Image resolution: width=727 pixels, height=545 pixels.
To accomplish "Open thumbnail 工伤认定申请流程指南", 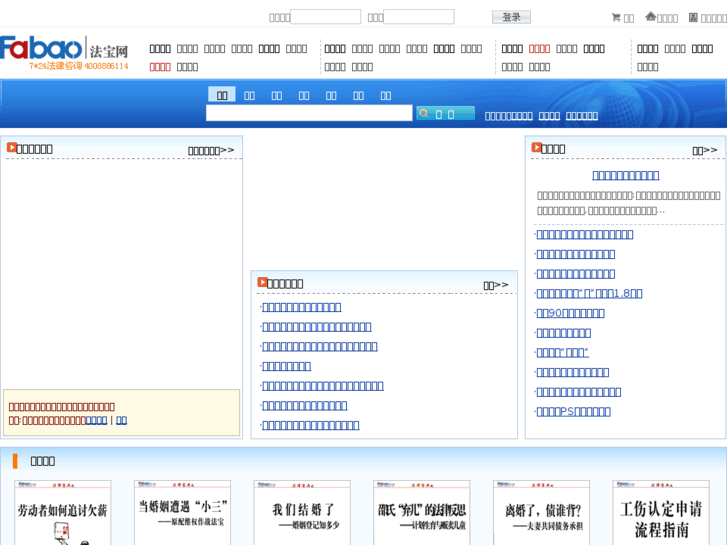I will (x=661, y=513).
